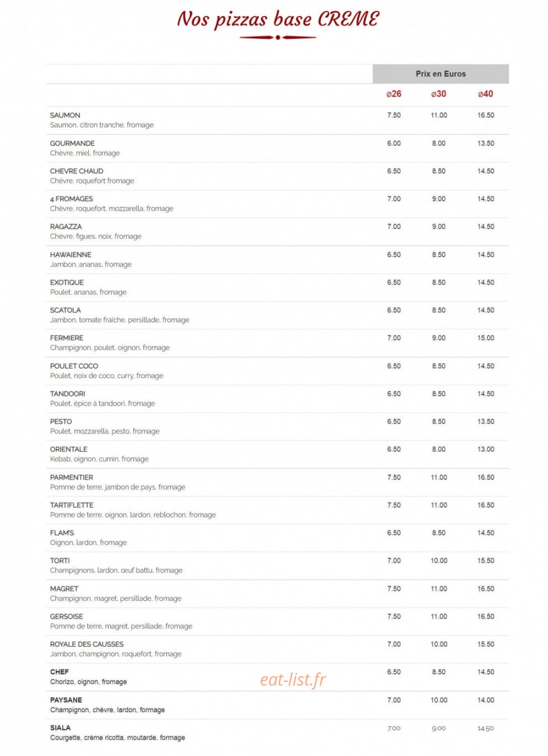548x756 pixels.
Task: Click the eat-list.fr watermark link
Action: (293, 679)
